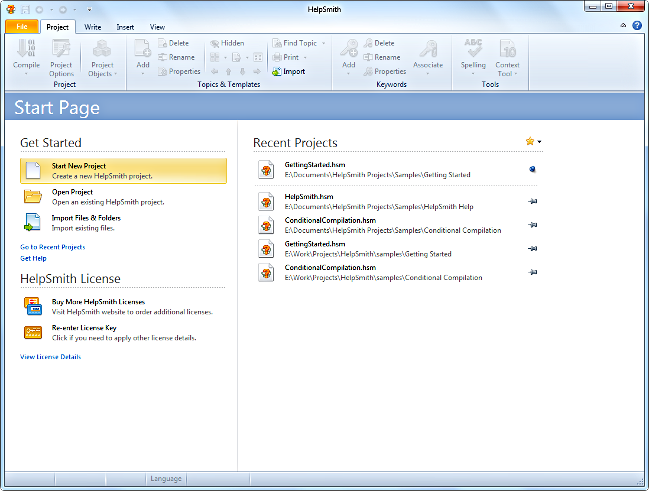Follow the View License Details link
The width and height of the screenshot is (649, 491).
pos(50,356)
